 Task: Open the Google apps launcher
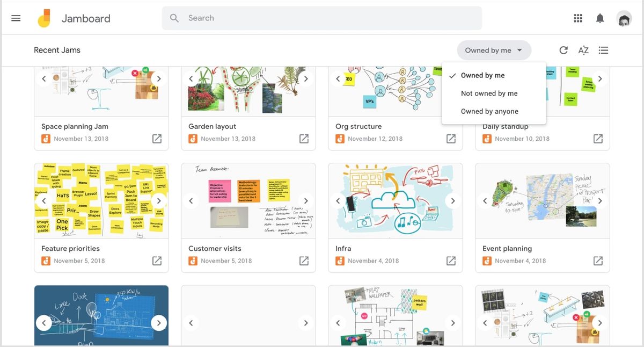pyautogui.click(x=578, y=18)
